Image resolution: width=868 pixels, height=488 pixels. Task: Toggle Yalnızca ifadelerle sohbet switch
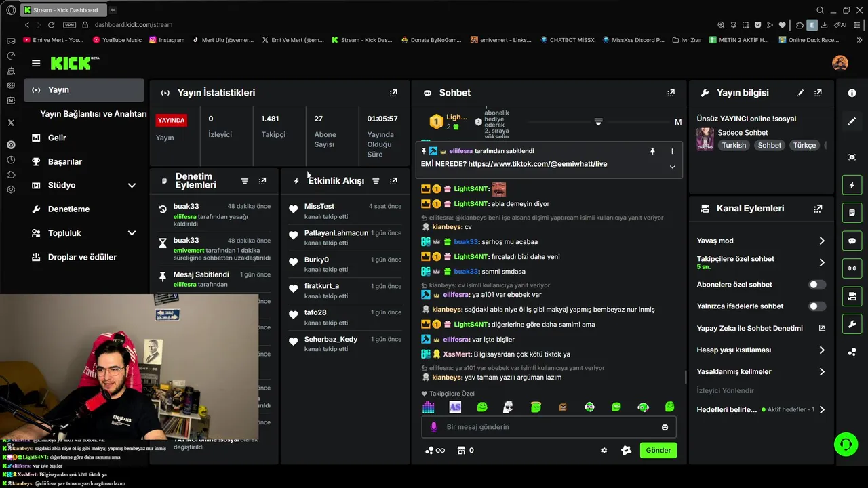(817, 306)
